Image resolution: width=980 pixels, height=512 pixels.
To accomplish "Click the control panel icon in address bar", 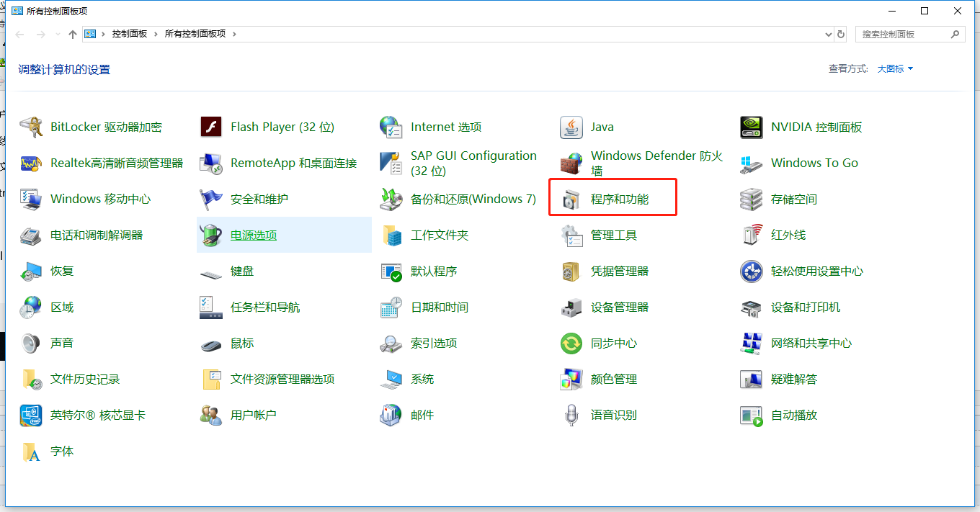I will [91, 34].
